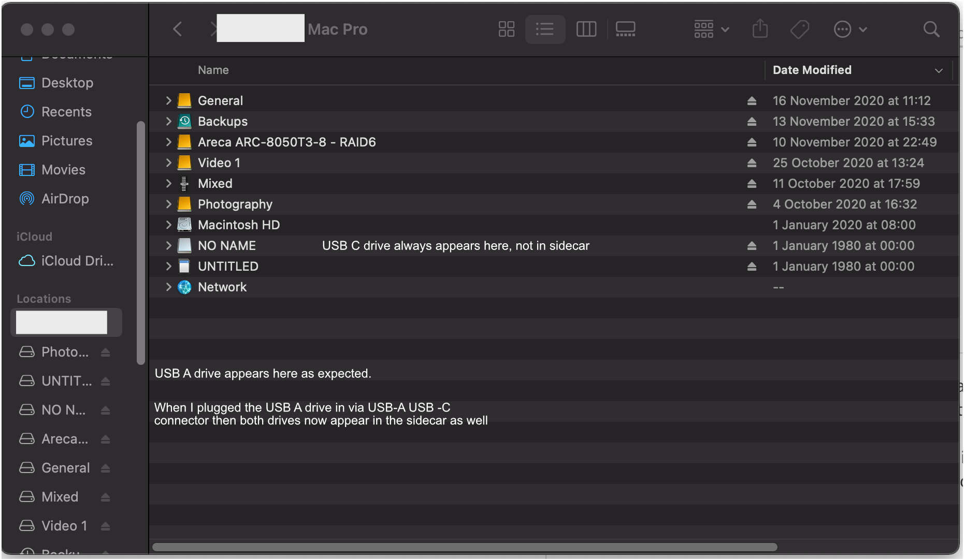Expand the Backups folder disclosure triangle
964x560 pixels.
click(x=168, y=121)
